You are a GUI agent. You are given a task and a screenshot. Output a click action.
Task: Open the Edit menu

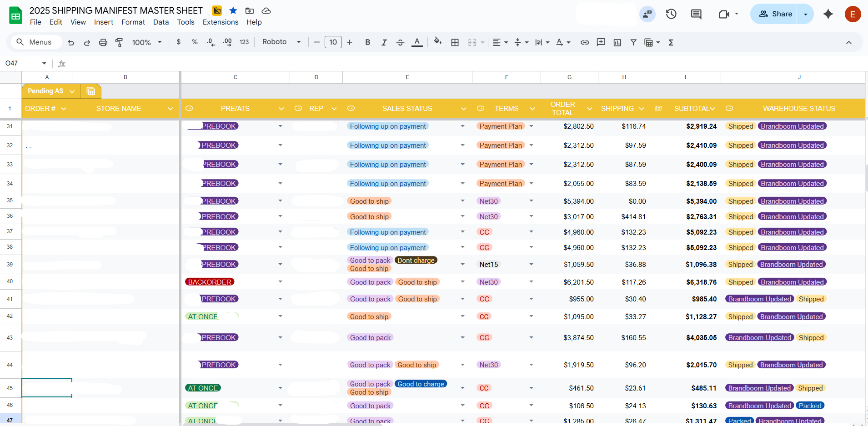pos(55,22)
